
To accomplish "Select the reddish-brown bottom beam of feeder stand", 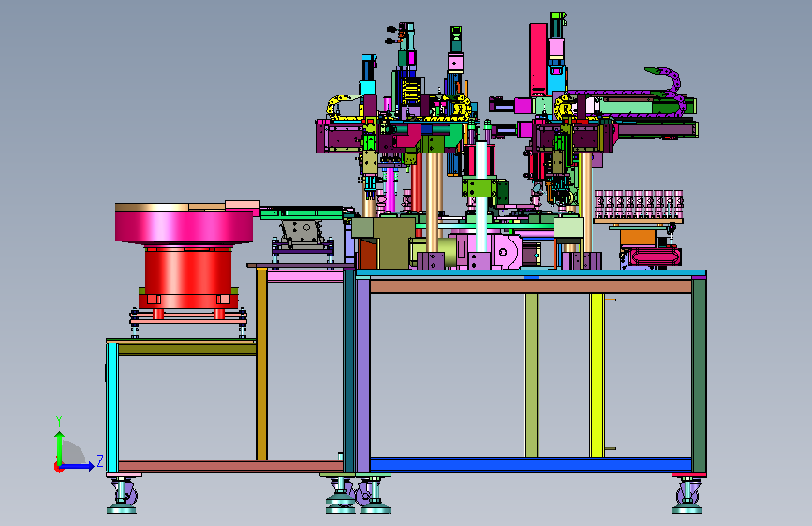I will point(230,465).
